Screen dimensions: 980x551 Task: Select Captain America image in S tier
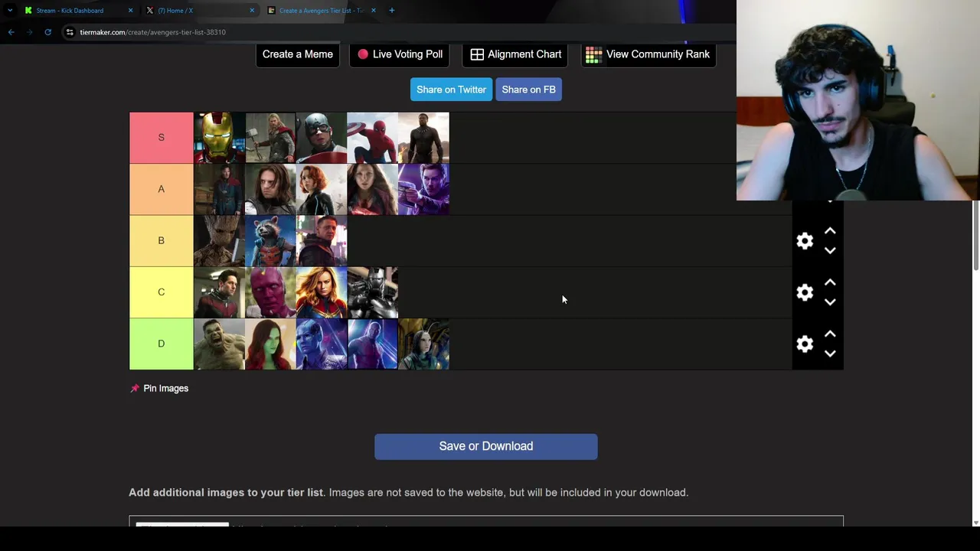click(x=322, y=138)
